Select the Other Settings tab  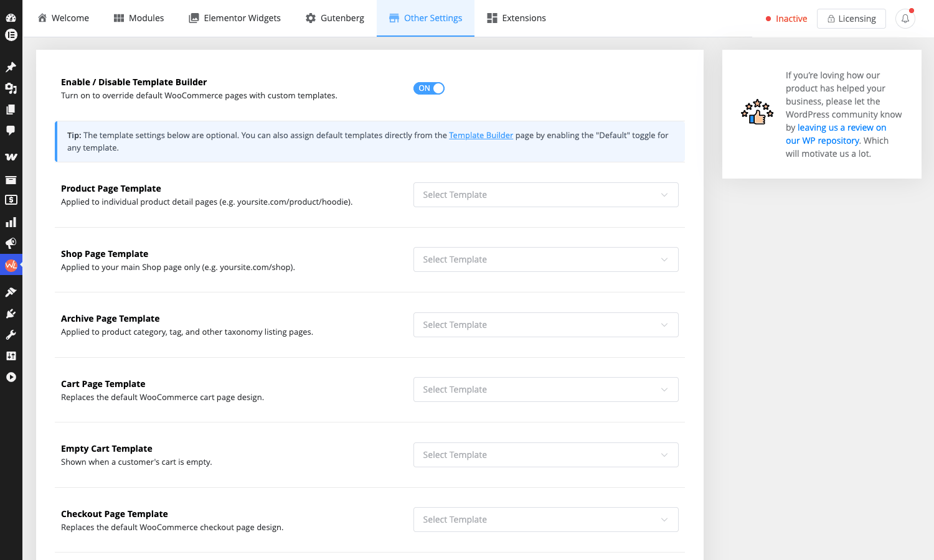tap(425, 18)
